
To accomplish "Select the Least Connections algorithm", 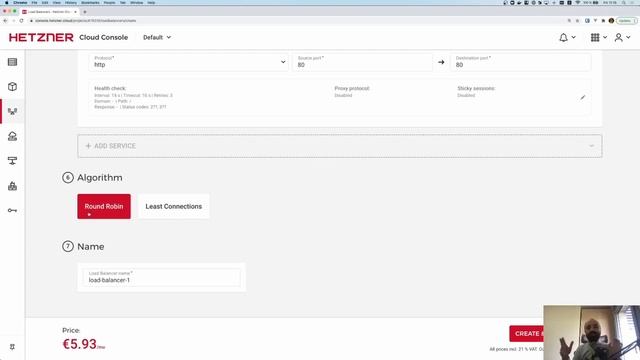I will coord(173,207).
